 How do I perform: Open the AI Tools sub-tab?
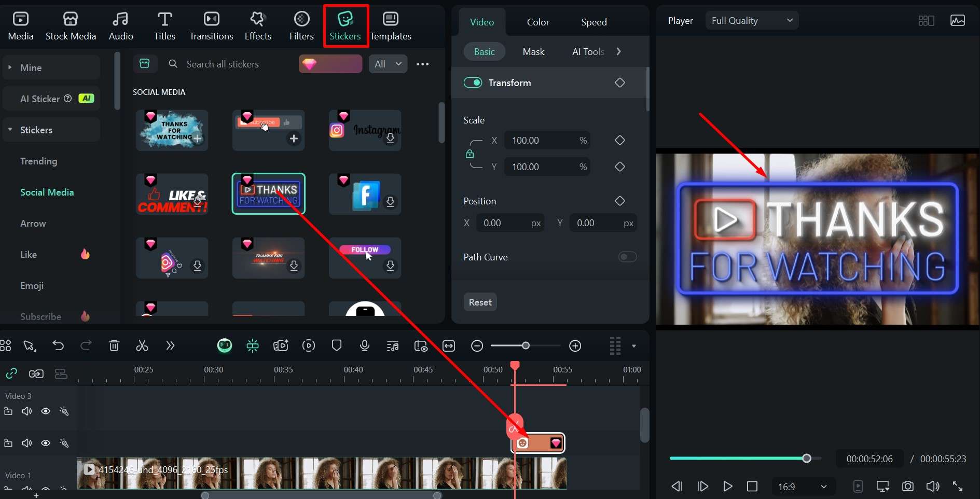(588, 52)
